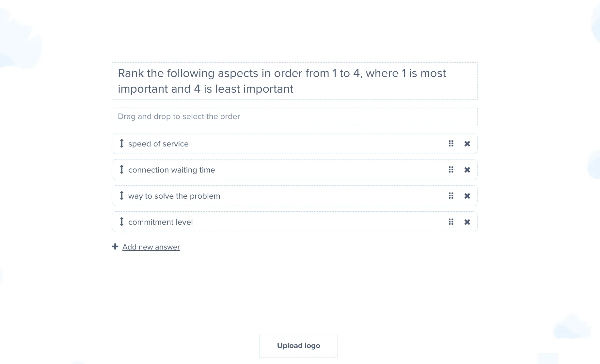The height and width of the screenshot is (364, 600).
Task: Click the reorder arrow beside way to solve the problem
Action: [x=121, y=196]
